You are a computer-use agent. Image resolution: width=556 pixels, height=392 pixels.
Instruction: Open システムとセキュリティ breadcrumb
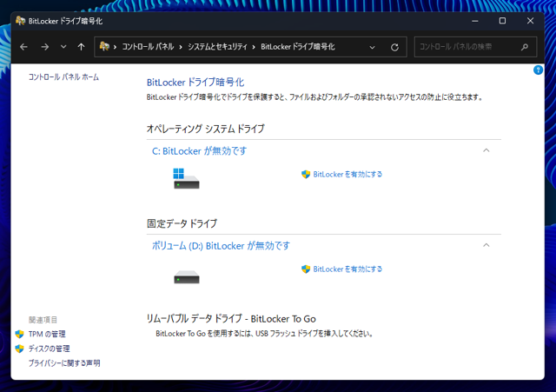tap(217, 47)
